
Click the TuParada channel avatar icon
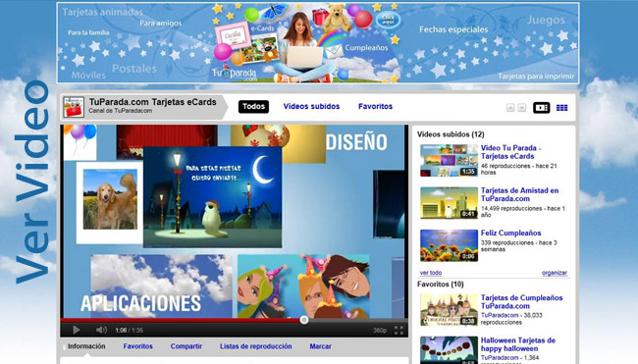(x=74, y=107)
